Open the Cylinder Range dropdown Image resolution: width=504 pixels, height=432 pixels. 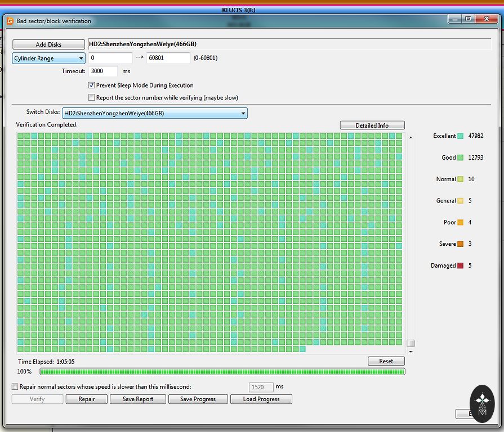coord(49,58)
